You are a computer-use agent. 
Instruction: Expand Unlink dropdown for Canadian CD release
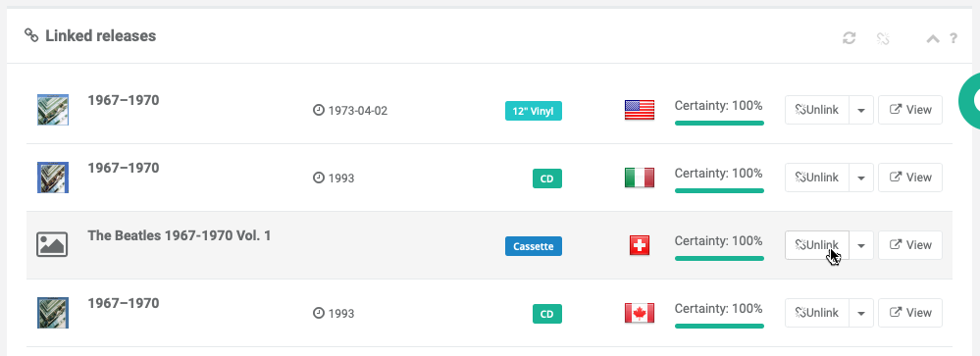point(860,313)
